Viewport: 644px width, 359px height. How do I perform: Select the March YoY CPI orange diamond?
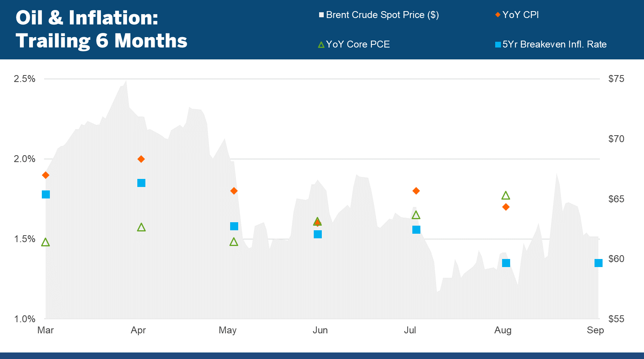coord(46,175)
